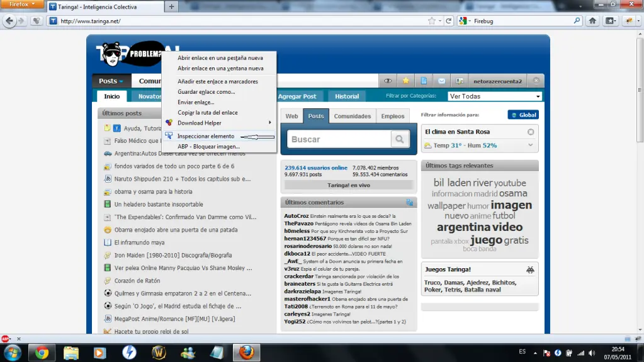Click the search magnifier in Firebug search box

pyautogui.click(x=577, y=21)
